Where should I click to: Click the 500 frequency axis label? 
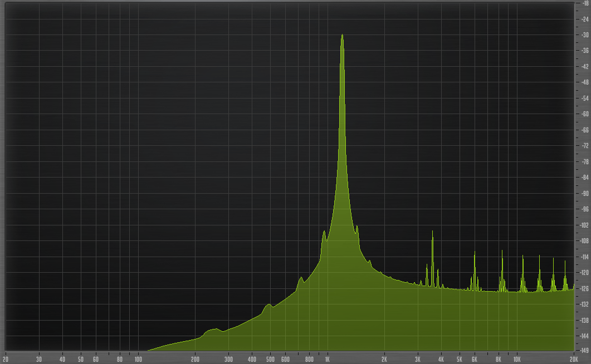coord(270,359)
